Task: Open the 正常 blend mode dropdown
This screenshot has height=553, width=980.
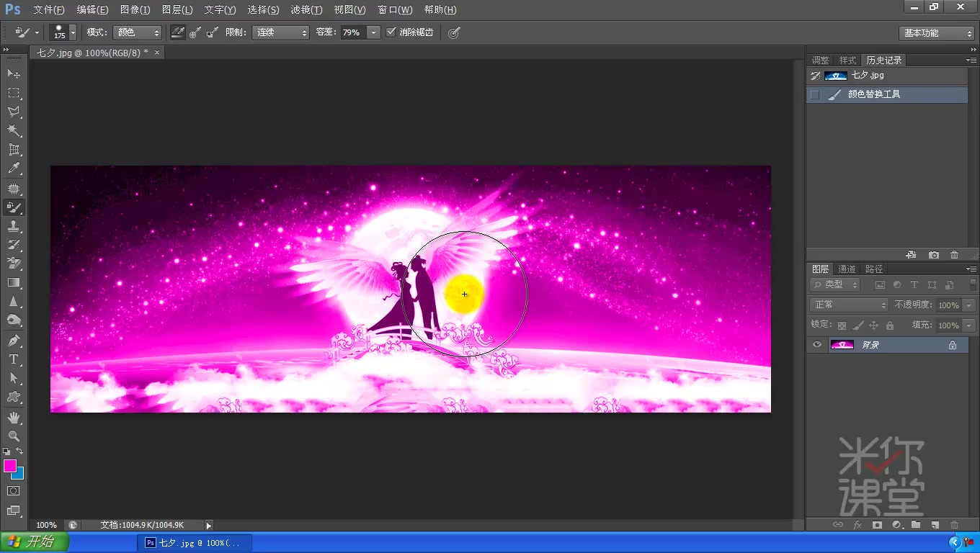Action: click(x=849, y=305)
